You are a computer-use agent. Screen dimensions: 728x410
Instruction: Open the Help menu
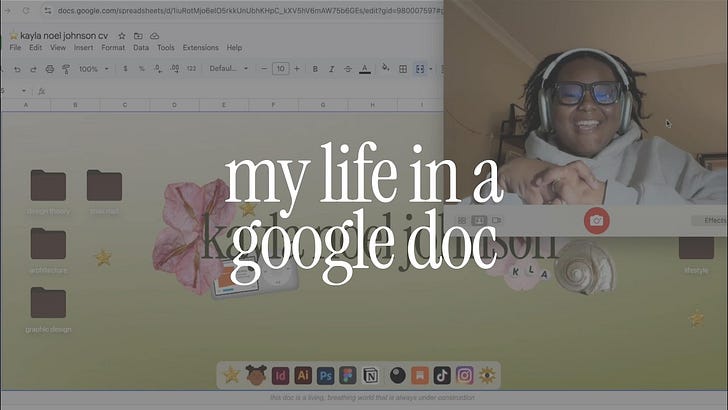click(234, 47)
